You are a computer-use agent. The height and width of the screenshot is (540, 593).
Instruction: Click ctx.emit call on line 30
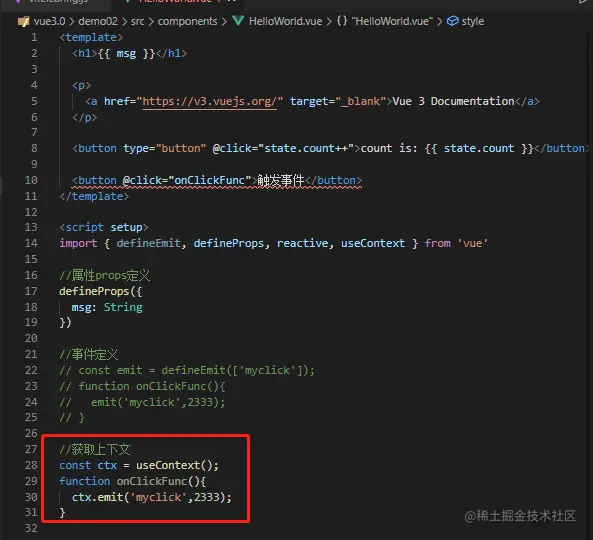click(152, 497)
